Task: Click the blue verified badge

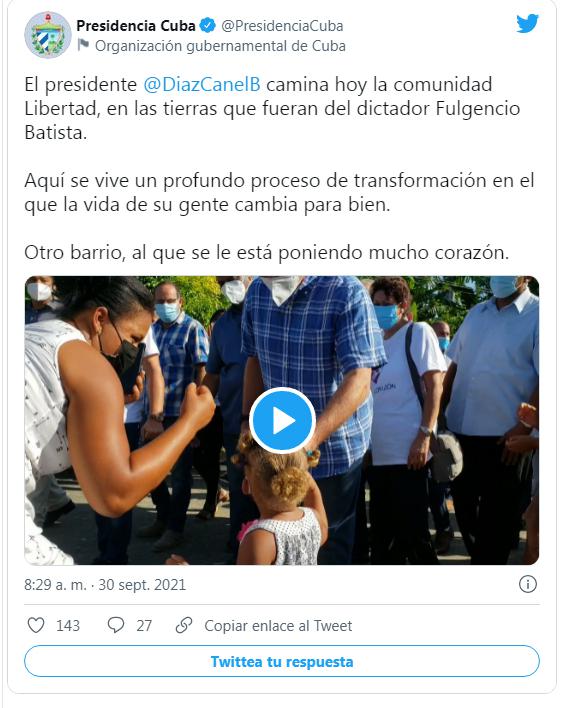Action: pyautogui.click(x=207, y=26)
